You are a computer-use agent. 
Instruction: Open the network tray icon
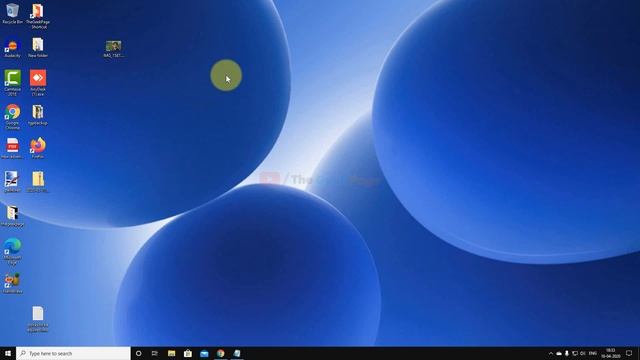(575, 353)
